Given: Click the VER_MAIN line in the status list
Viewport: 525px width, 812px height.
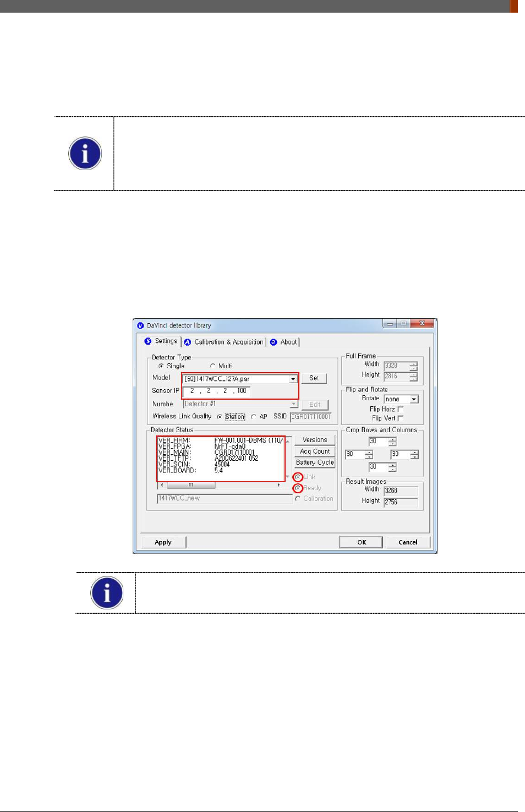Looking at the screenshot, I should click(x=206, y=453).
